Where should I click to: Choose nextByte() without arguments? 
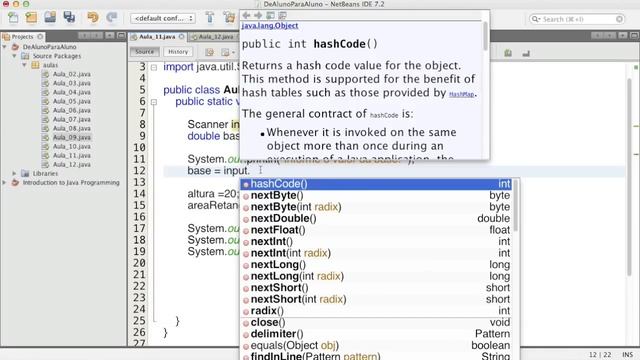click(x=377, y=196)
